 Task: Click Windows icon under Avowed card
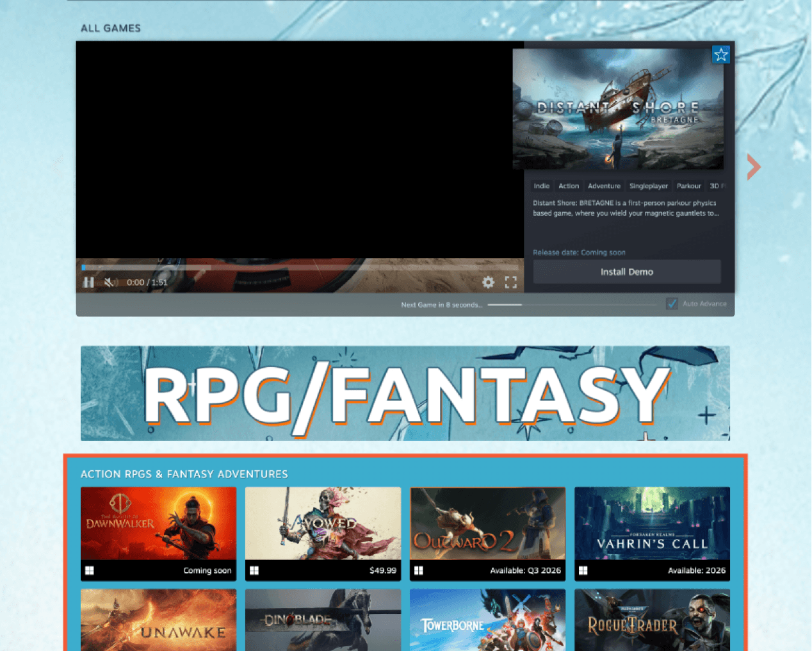pyautogui.click(x=254, y=570)
